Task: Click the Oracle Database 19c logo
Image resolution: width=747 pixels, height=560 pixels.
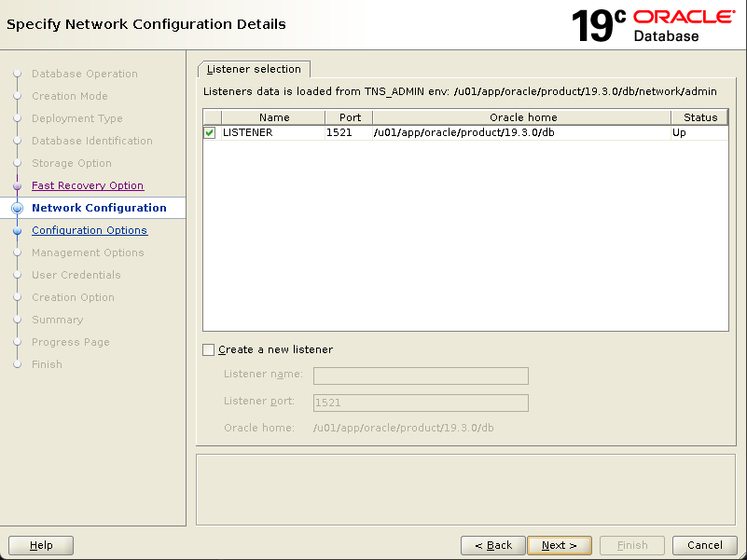Action: (653, 25)
